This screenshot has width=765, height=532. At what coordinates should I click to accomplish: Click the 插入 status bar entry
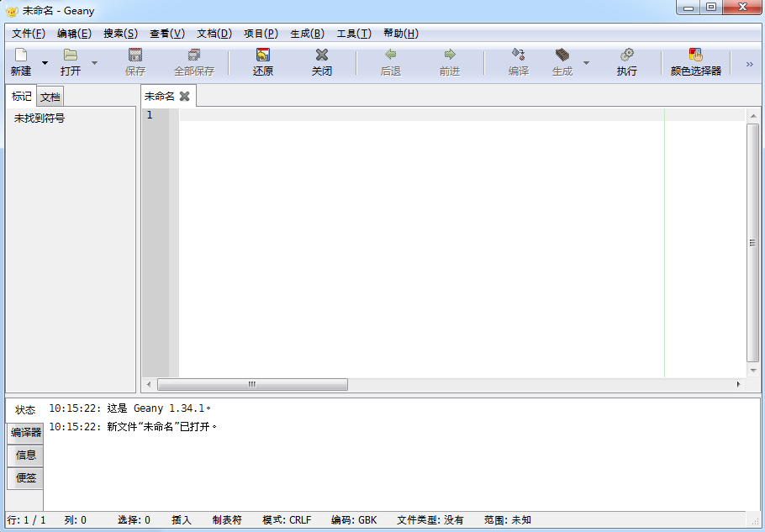point(182,519)
